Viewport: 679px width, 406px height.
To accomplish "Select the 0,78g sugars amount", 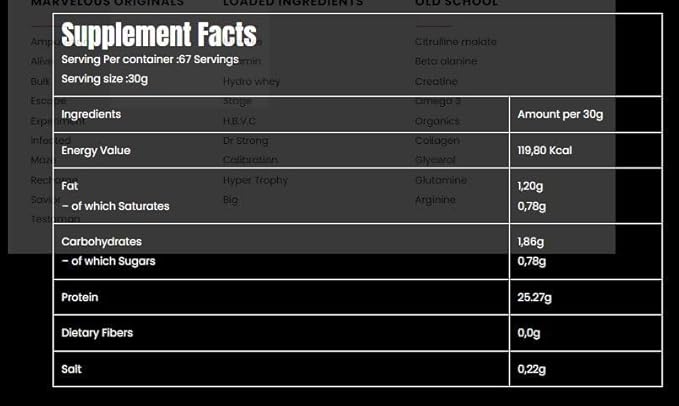I will point(531,261).
